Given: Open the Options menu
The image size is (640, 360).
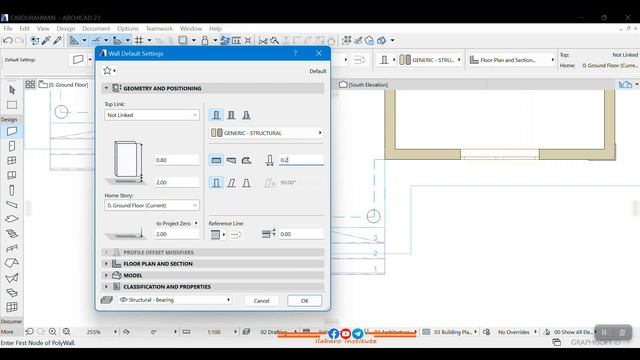Looking at the screenshot, I should coord(128,29).
